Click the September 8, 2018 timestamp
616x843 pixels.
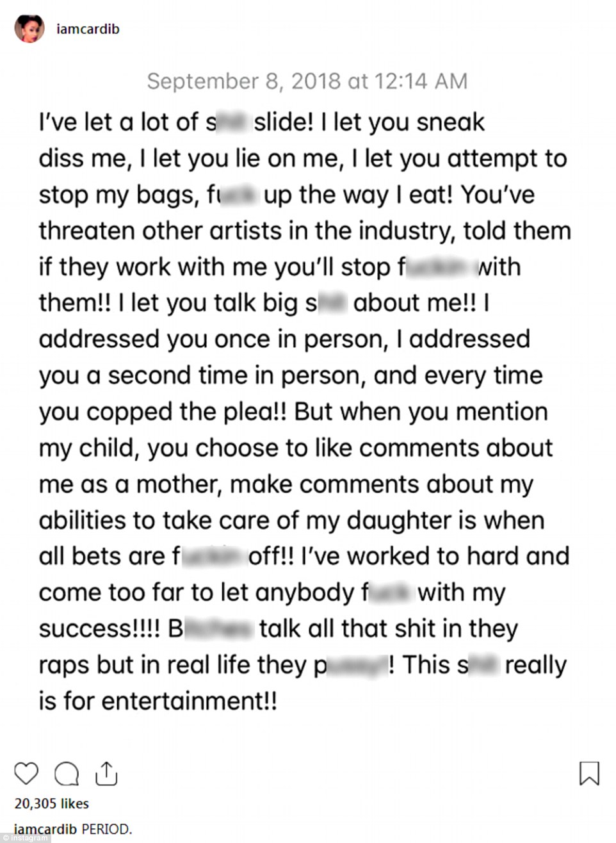click(307, 81)
